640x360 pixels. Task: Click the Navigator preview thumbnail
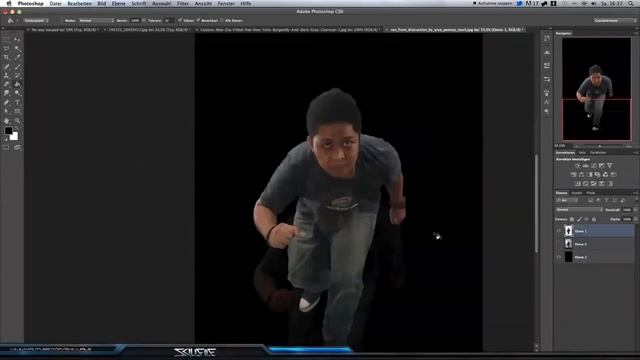click(x=596, y=89)
